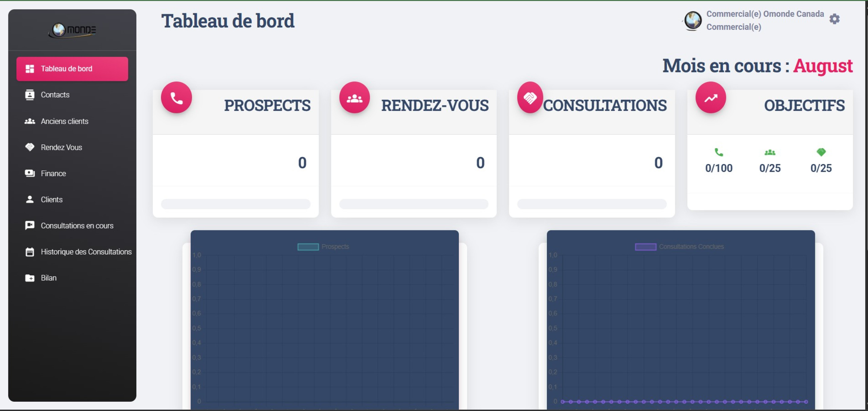Click the pink group icon on Rendez-vous card
The image size is (868, 411).
tap(355, 98)
